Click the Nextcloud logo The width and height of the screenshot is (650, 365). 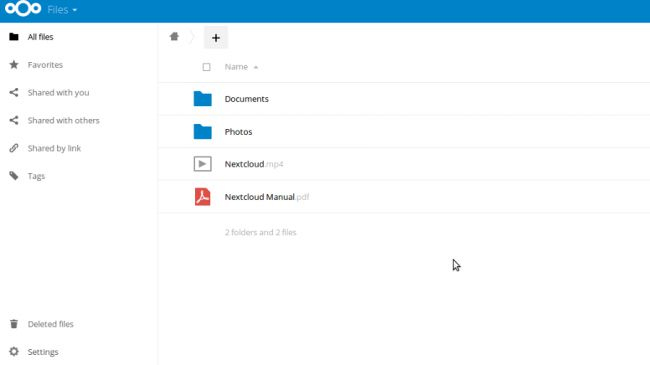[23, 9]
